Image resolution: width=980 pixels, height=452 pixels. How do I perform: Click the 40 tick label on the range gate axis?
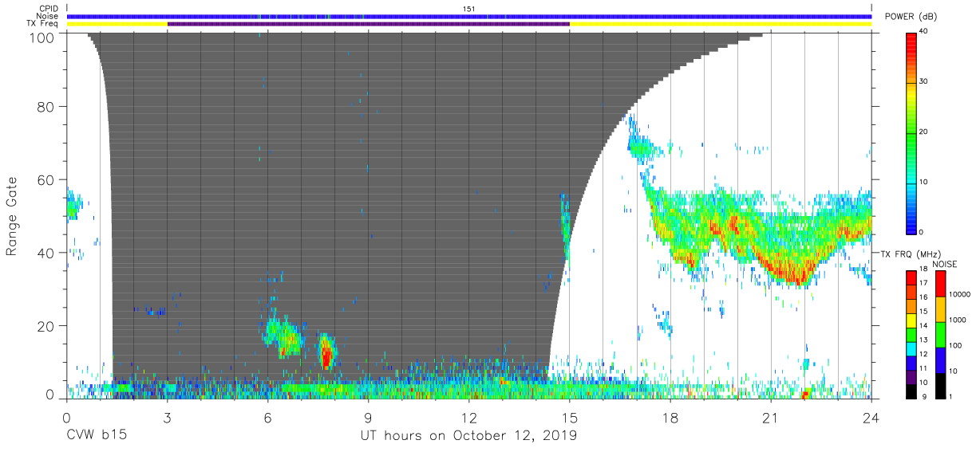coord(46,254)
